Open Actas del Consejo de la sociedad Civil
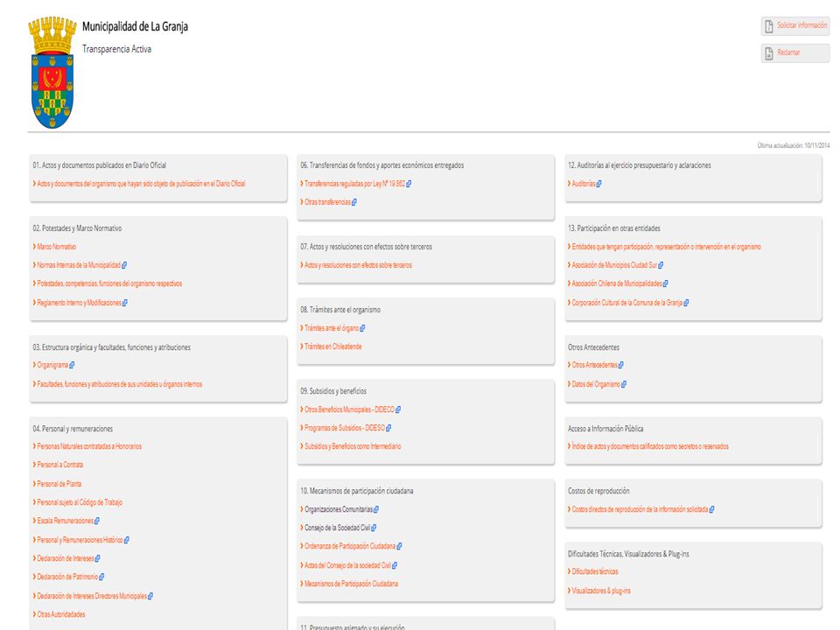 [x=347, y=565]
